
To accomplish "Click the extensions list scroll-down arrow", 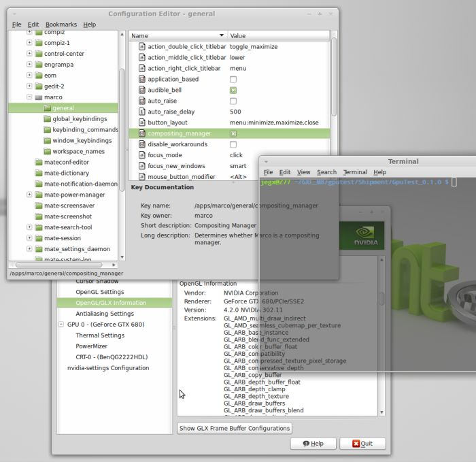I will (381, 412).
